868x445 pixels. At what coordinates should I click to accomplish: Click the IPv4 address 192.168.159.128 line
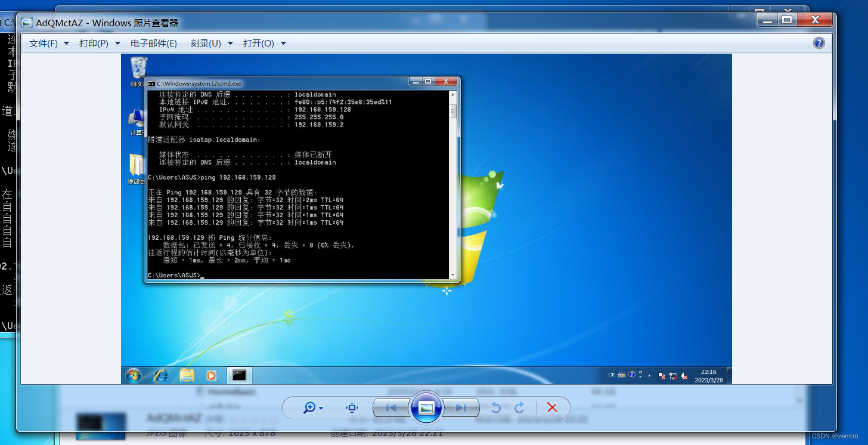[255, 110]
